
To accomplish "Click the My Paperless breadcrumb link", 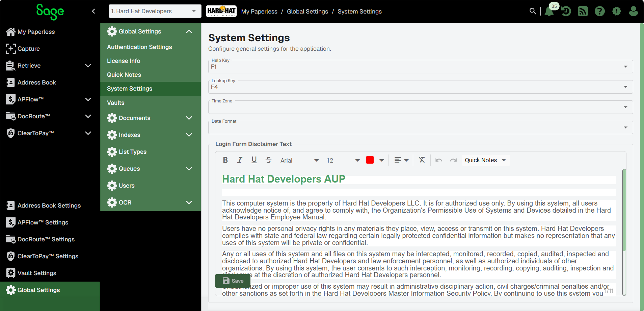I will coord(259,11).
